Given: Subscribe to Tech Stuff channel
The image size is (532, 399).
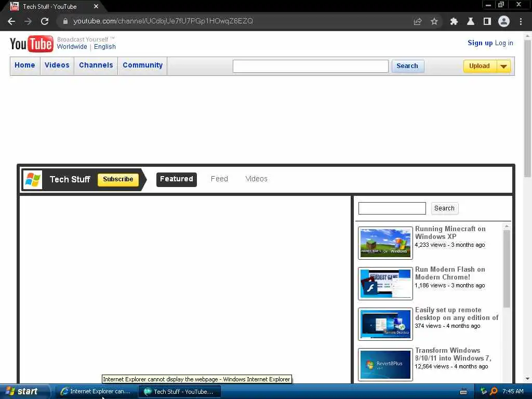Looking at the screenshot, I should pyautogui.click(x=118, y=179).
